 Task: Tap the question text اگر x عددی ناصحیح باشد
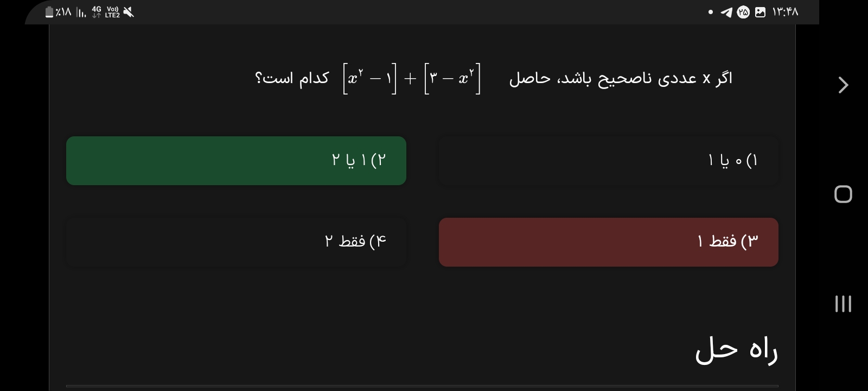621,79
